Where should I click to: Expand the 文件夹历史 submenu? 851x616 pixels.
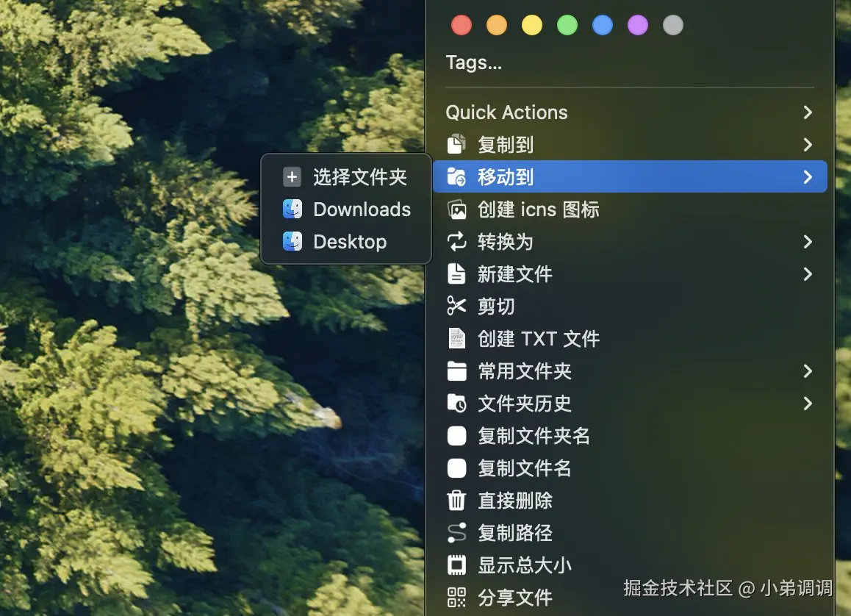pyautogui.click(x=808, y=403)
